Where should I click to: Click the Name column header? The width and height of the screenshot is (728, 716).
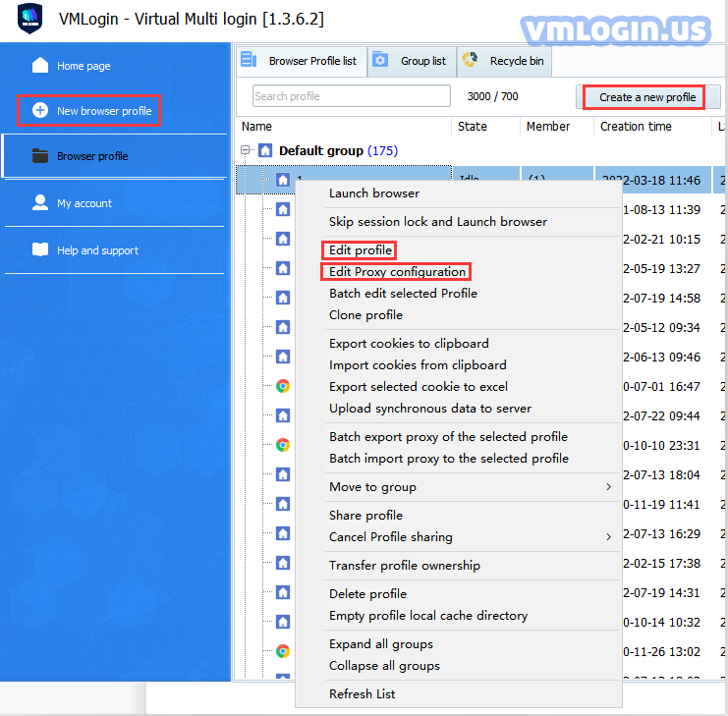point(344,127)
